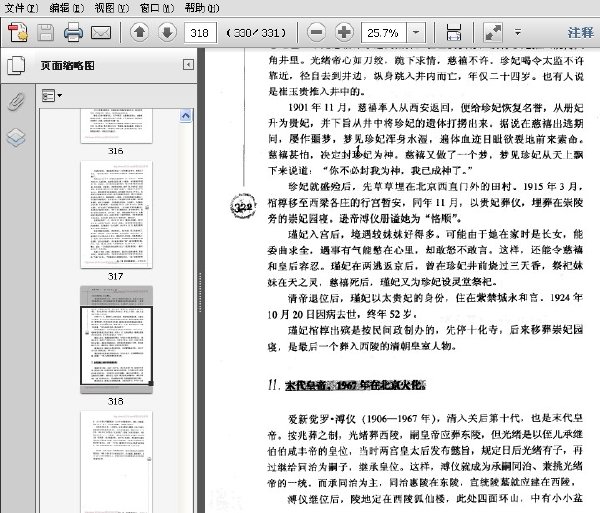The image size is (600, 513).
Task: Click the thumbnail scrollbar up arrow
Action: pyautogui.click(x=186, y=116)
